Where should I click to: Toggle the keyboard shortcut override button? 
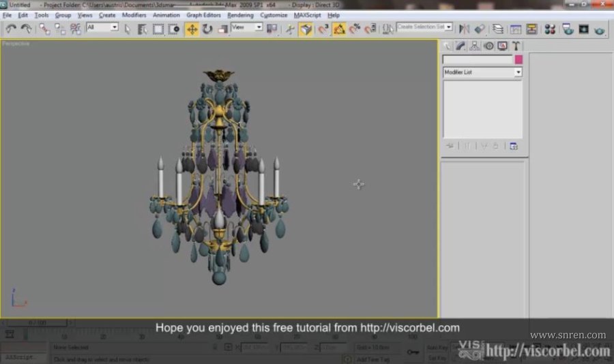(306, 29)
